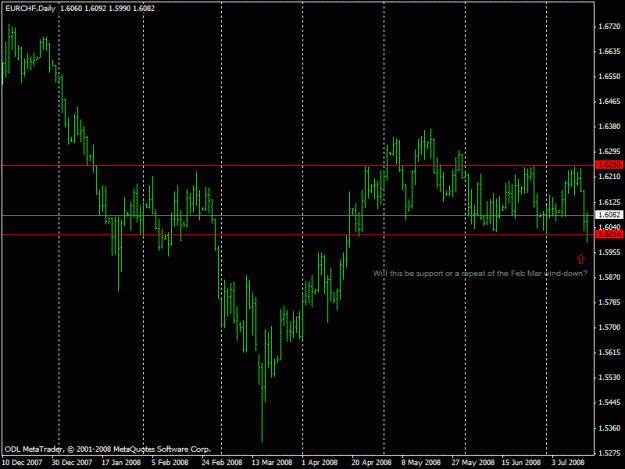625x469 pixels.
Task: Click the 1.6380 price scale value
Action: coord(609,126)
